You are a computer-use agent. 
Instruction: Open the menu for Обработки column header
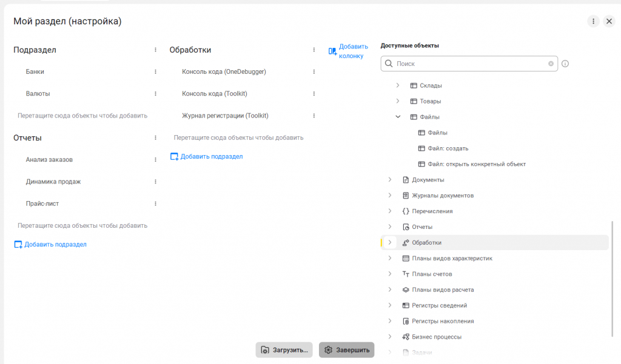click(x=314, y=50)
